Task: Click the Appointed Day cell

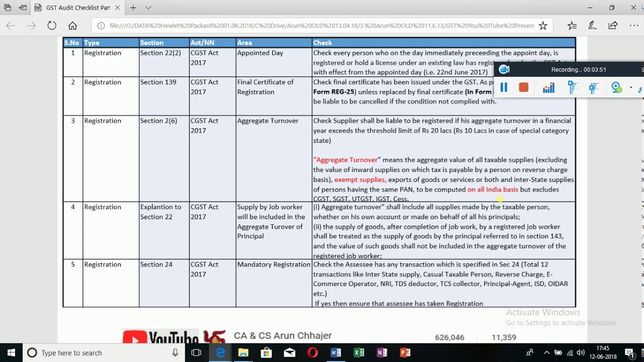Action: [274, 62]
